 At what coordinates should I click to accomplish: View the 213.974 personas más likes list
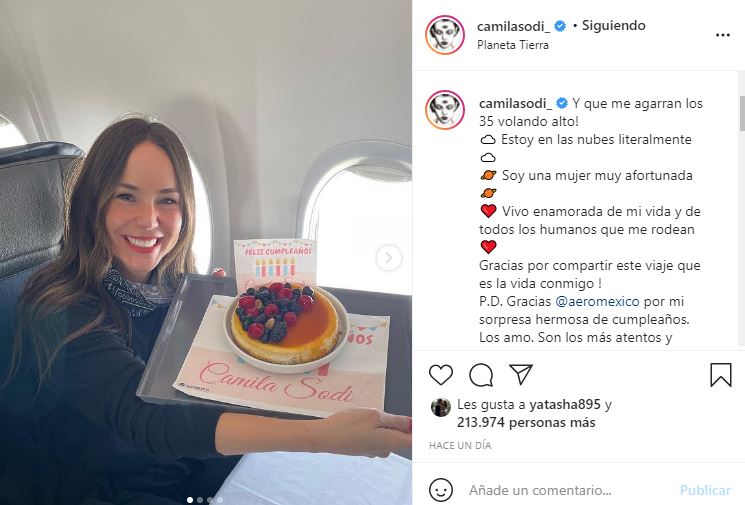point(526,422)
